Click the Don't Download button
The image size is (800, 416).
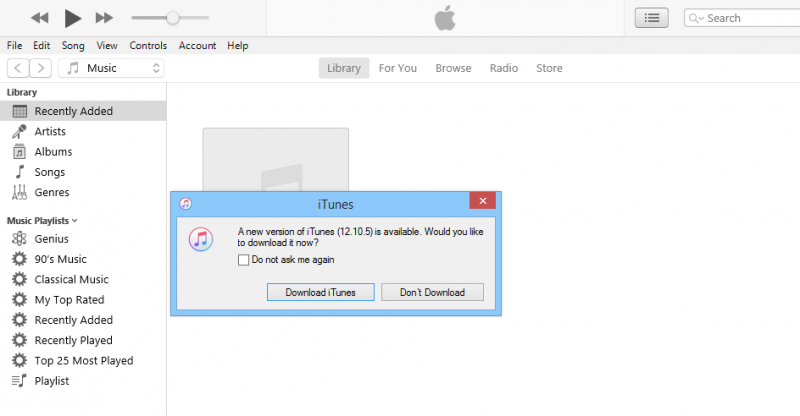point(432,292)
